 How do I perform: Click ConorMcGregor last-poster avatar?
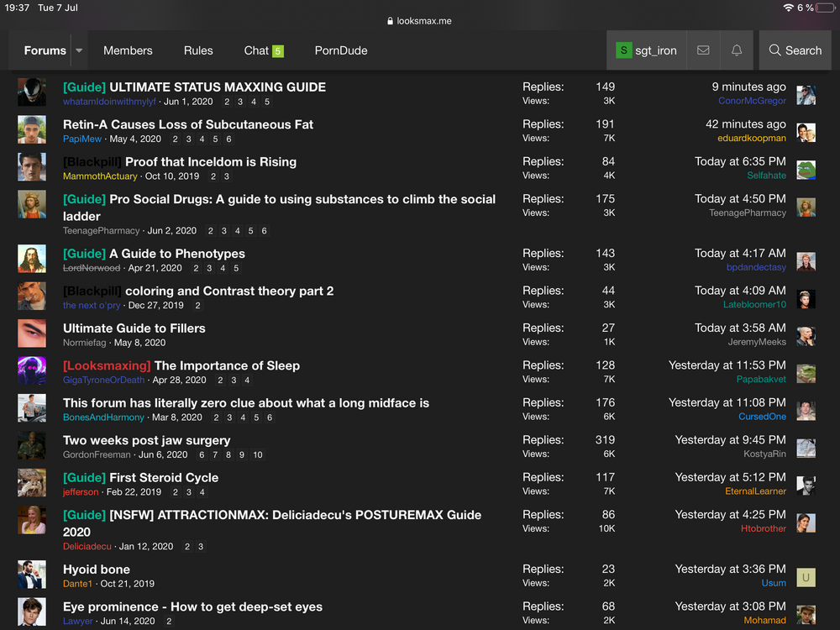(806, 95)
